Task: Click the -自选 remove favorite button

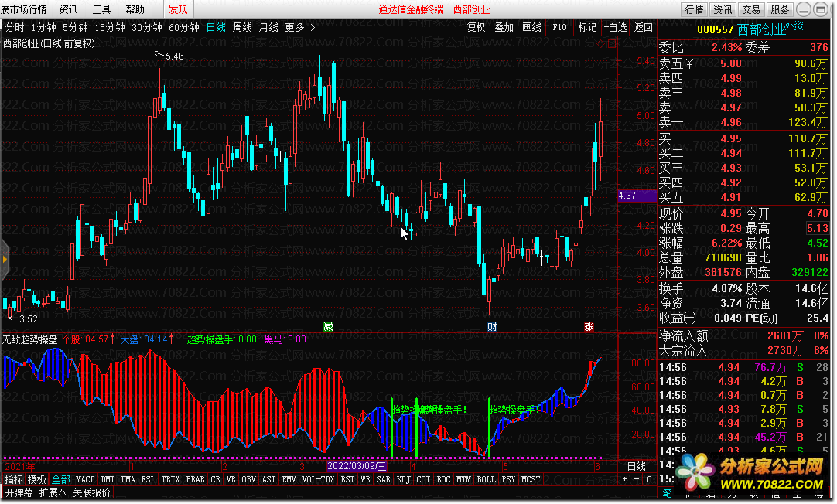Action: pos(615,27)
